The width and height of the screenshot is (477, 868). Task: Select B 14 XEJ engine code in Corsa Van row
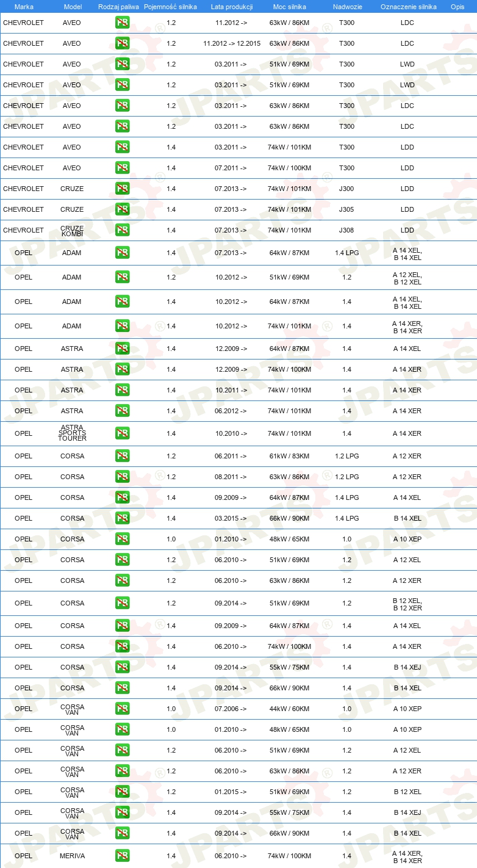point(407,812)
